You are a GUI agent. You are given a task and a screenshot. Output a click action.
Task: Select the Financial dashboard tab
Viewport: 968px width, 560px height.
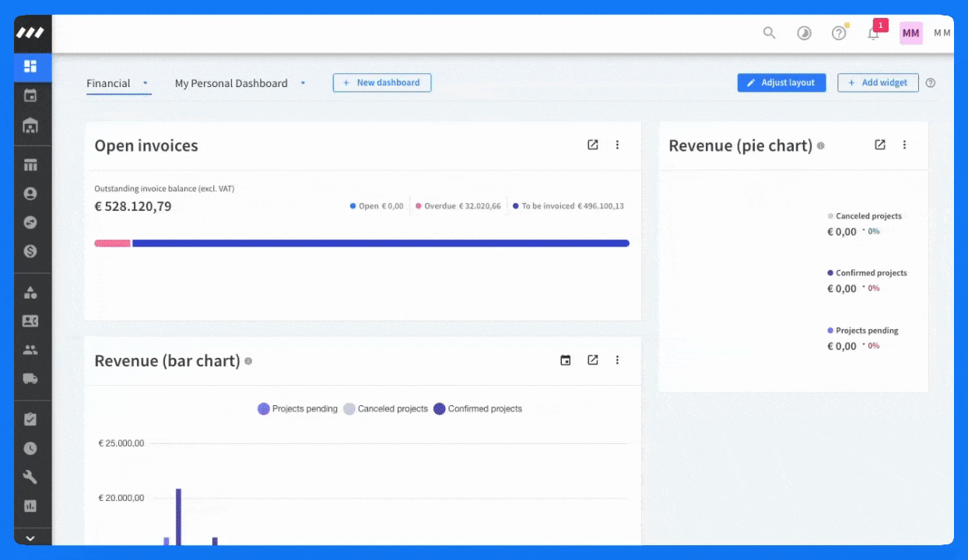(108, 83)
